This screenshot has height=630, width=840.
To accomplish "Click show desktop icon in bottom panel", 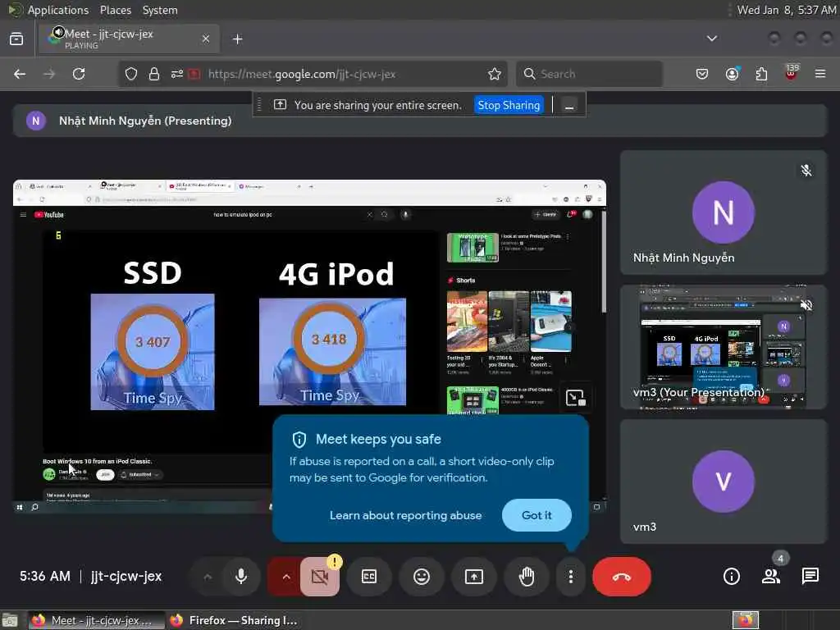I will tap(10, 620).
